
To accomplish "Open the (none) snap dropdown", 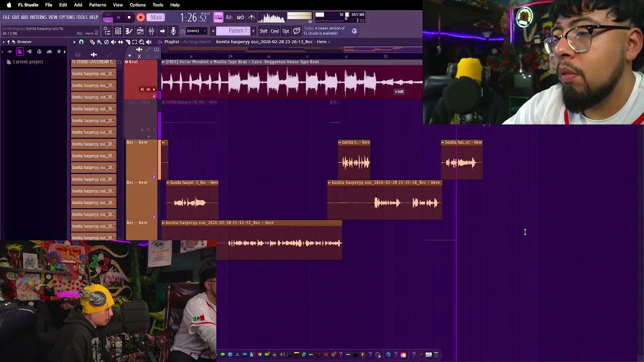I will point(196,31).
